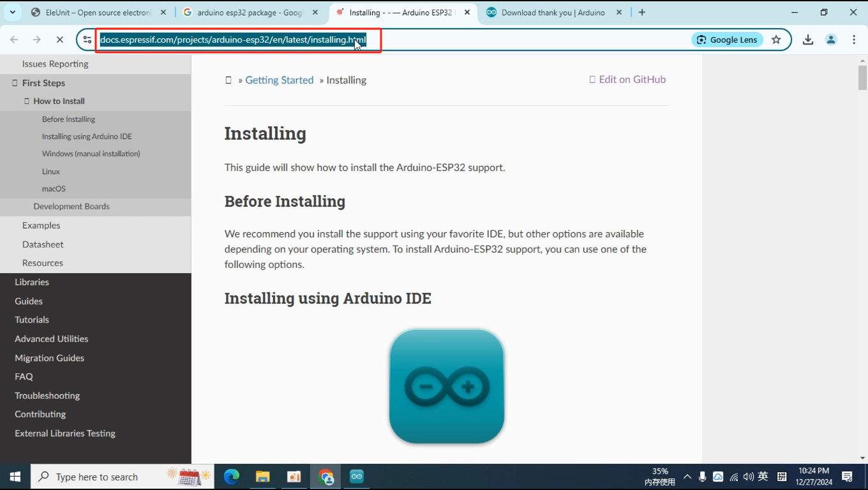Open Tutorials in sidebar
The width and height of the screenshot is (868, 490).
32,320
